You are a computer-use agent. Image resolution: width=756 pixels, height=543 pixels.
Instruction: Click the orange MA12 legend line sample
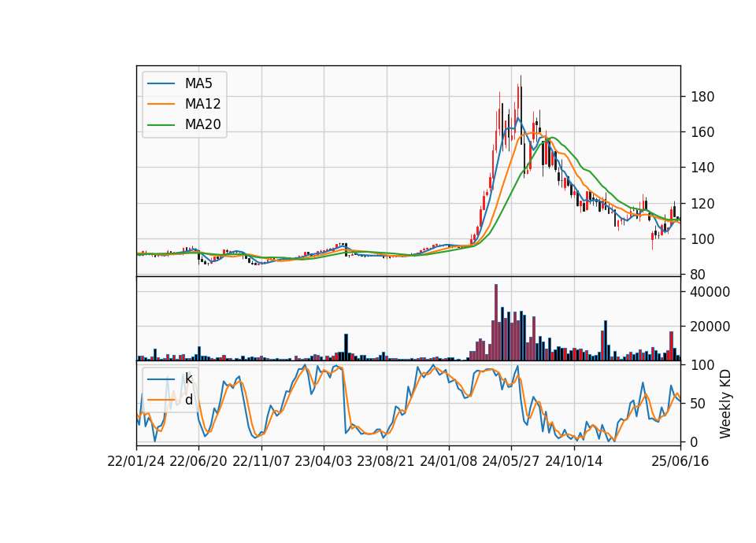point(161,104)
